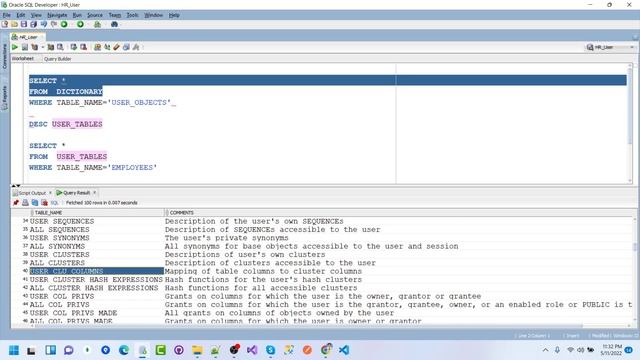Viewport: 640px width, 360px height.
Task: Click the SQL History icon in worksheet toolbar
Action: 126,47
